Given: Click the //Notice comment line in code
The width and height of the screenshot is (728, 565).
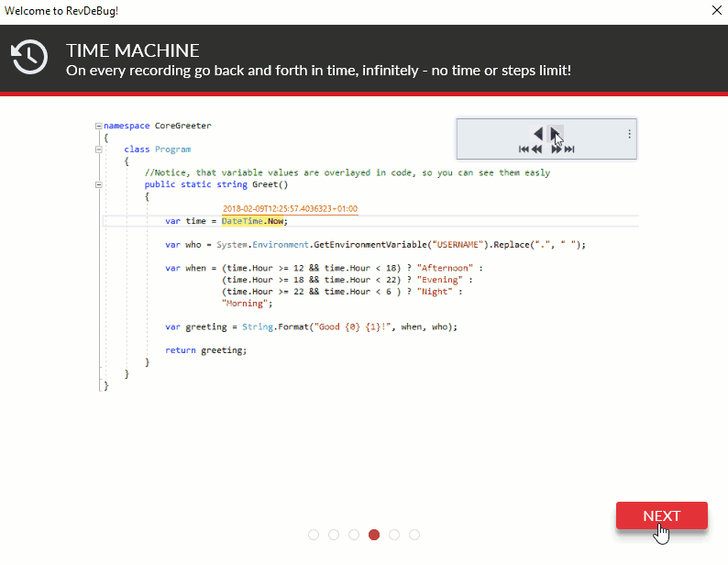Looking at the screenshot, I should click(x=347, y=172).
